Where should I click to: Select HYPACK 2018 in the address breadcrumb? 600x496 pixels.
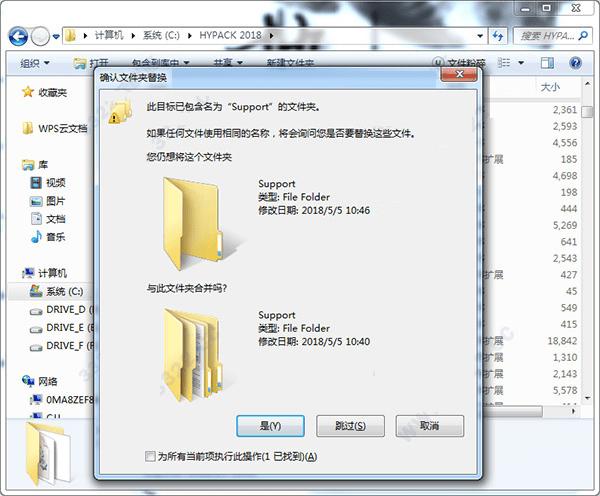[230, 36]
